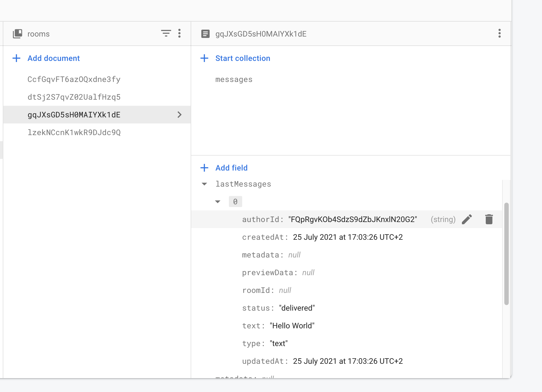Delete the authorId field via trash icon
This screenshot has height=392, width=542.
(489, 219)
